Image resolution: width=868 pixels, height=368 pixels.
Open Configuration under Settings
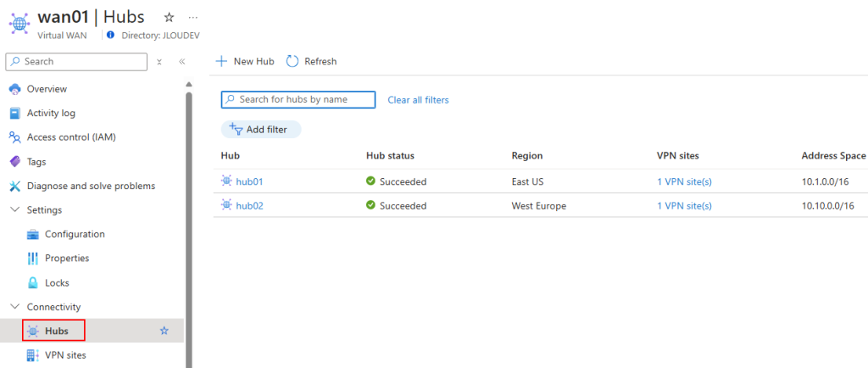pyautogui.click(x=75, y=234)
